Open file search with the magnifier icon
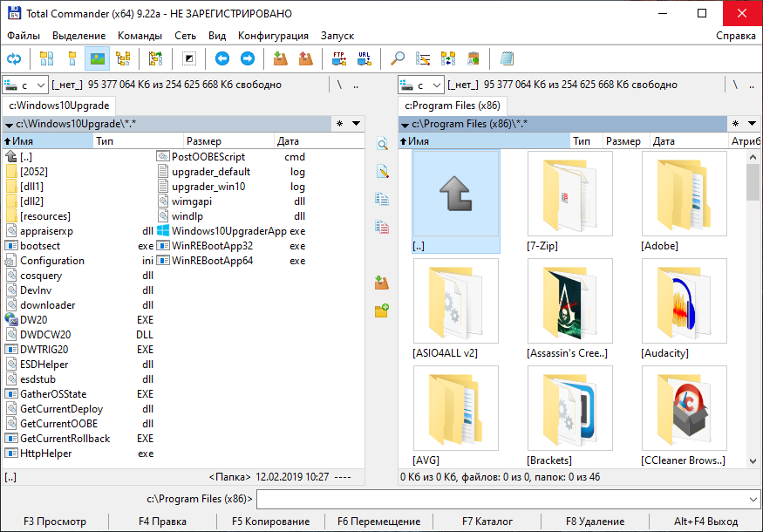Screen dimensions: 763x532 pyautogui.click(x=398, y=59)
